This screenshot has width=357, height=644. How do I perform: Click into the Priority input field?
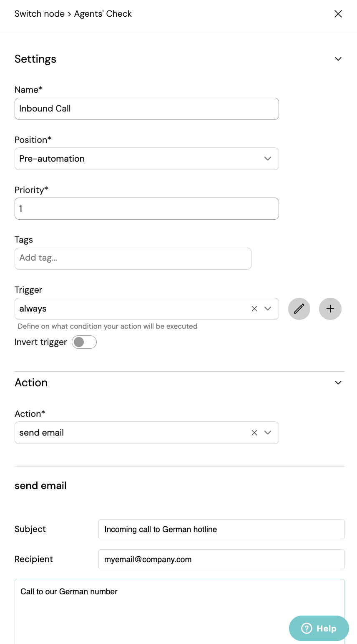(147, 209)
